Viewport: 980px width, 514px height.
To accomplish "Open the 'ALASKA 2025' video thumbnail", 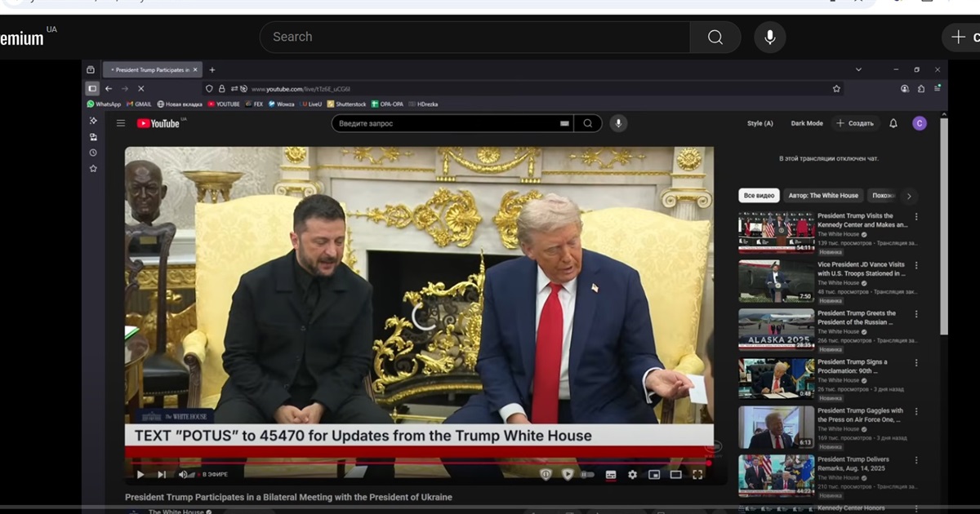I will pyautogui.click(x=777, y=330).
